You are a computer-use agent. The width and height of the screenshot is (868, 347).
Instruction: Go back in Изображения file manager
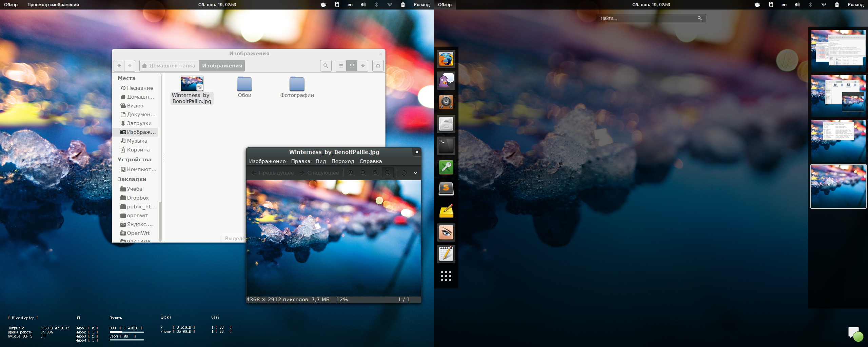point(119,66)
